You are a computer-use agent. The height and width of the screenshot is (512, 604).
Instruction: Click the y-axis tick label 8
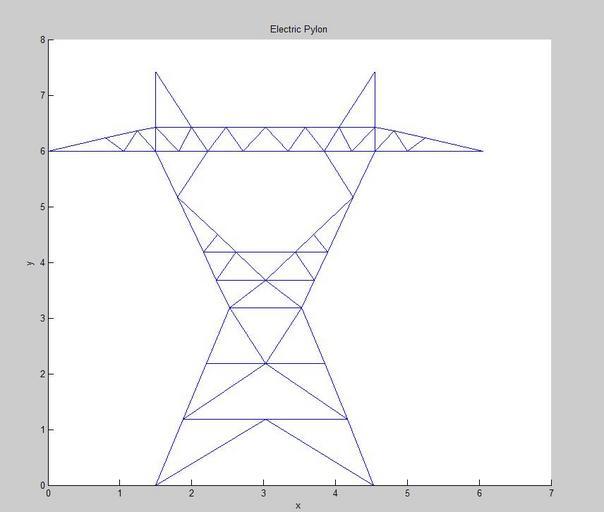tap(42, 40)
